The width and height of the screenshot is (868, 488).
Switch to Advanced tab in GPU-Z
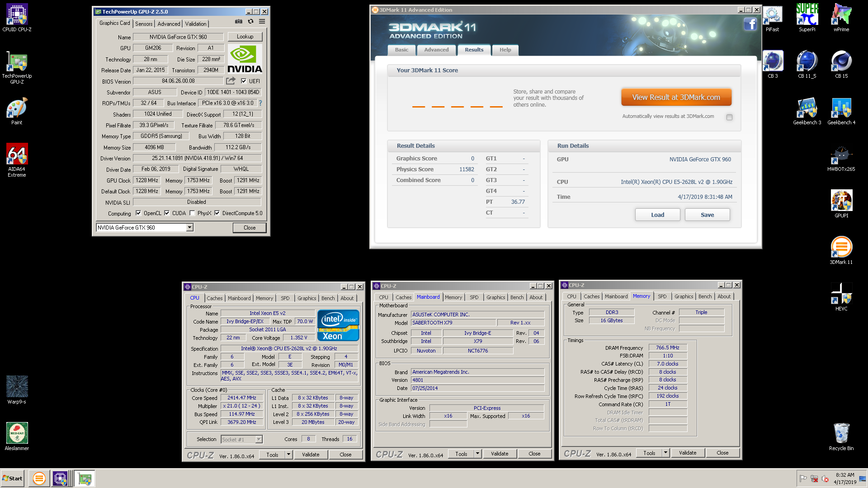(x=169, y=24)
